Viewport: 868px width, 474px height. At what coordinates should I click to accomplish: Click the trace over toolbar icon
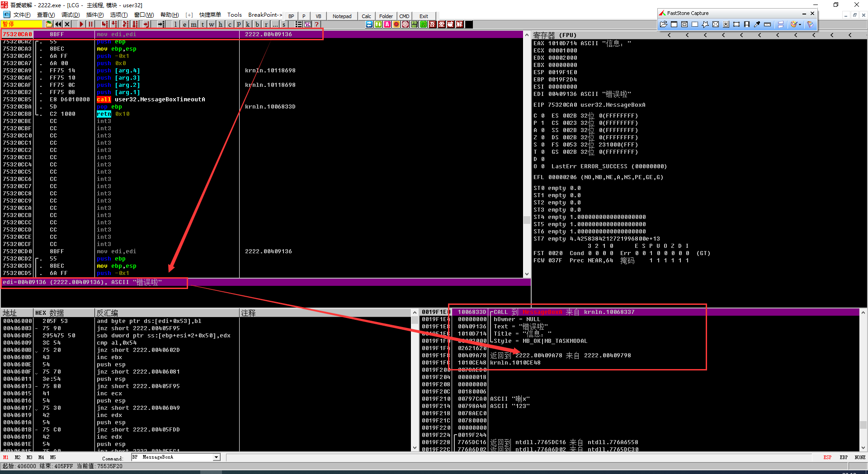click(x=135, y=24)
